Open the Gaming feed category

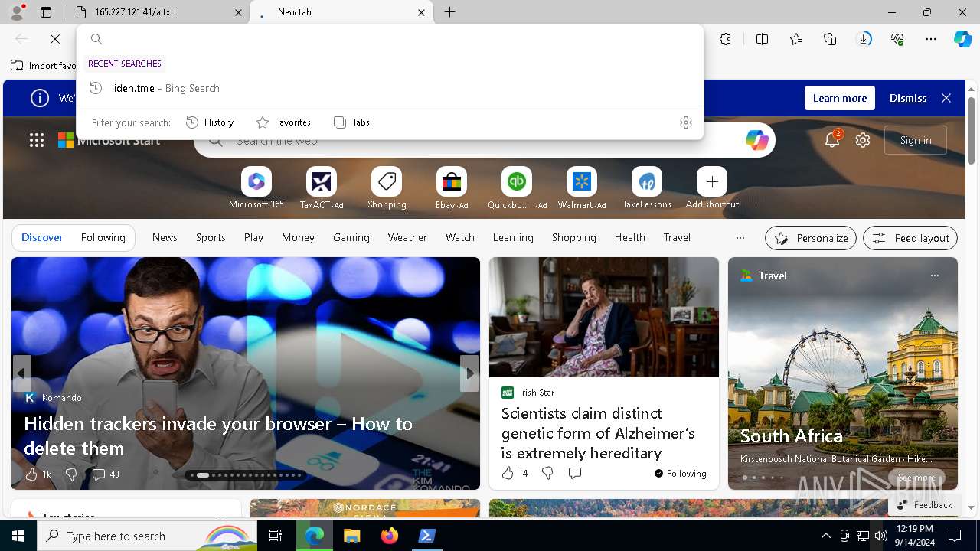(x=351, y=238)
